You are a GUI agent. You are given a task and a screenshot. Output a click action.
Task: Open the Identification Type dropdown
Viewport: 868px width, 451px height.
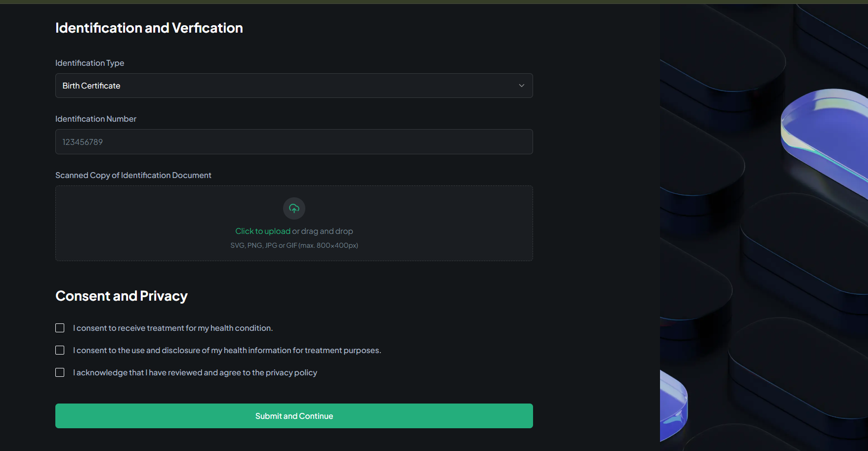click(x=294, y=86)
